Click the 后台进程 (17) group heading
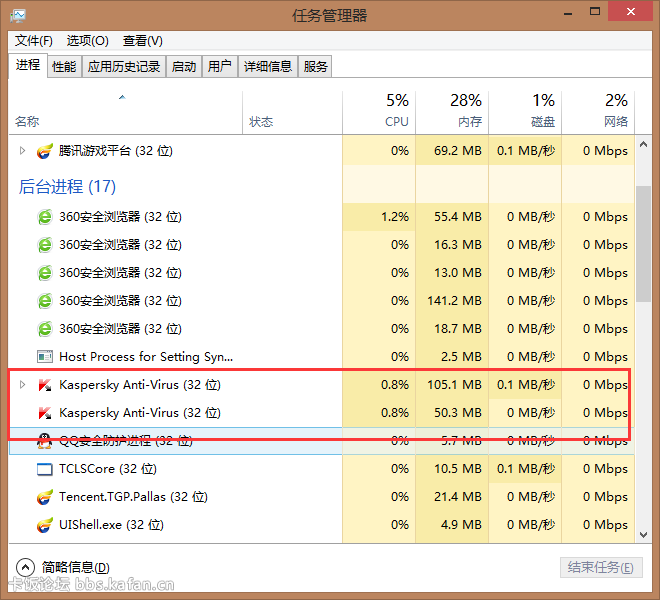 click(67, 187)
